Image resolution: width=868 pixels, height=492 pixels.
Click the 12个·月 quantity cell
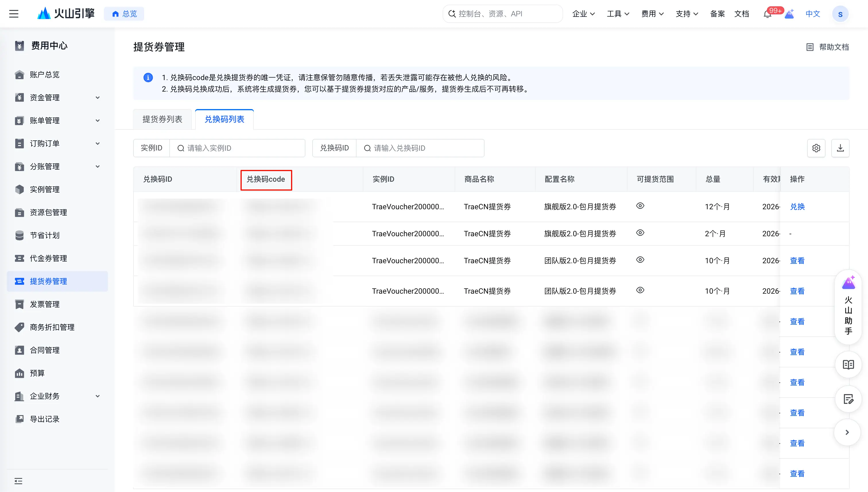pos(717,207)
